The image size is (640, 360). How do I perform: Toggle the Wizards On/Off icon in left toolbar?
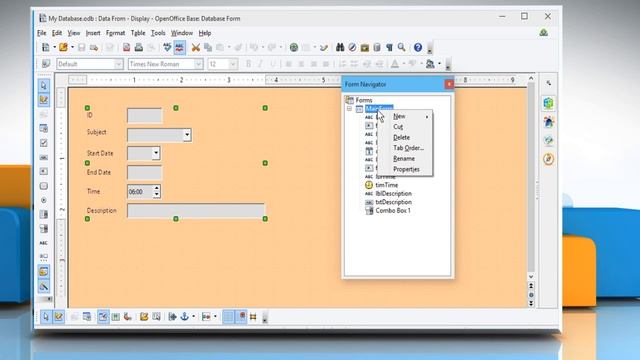click(x=44, y=286)
